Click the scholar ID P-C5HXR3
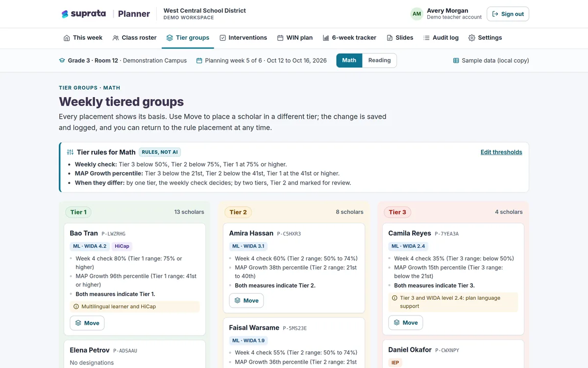 click(289, 234)
